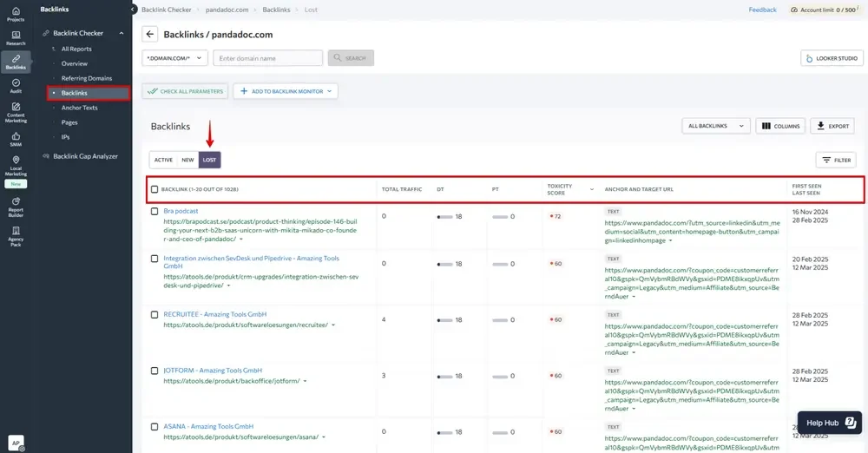This screenshot has width=868, height=453.
Task: Open the Help Hub widget
Action: click(x=829, y=423)
